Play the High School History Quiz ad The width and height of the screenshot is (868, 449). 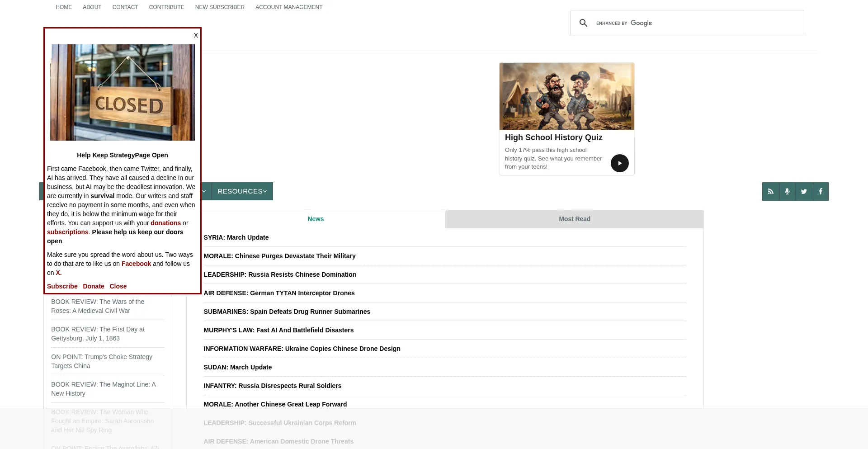(x=619, y=163)
